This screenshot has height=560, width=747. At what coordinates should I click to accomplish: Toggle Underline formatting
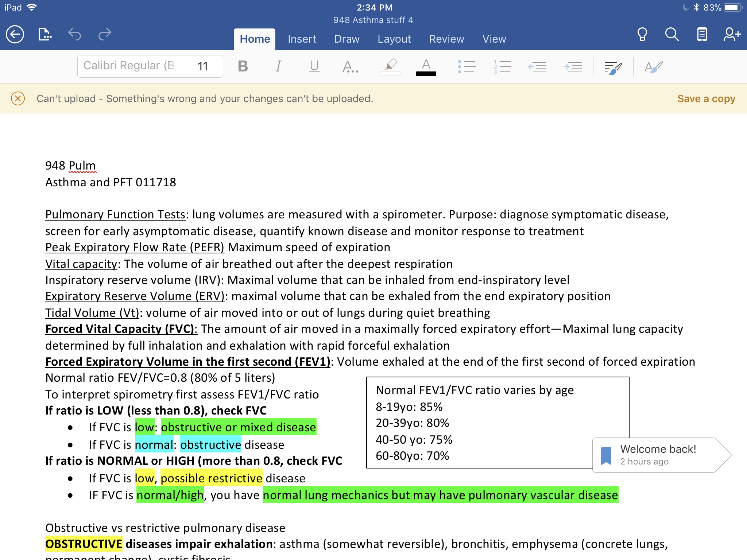(x=314, y=66)
